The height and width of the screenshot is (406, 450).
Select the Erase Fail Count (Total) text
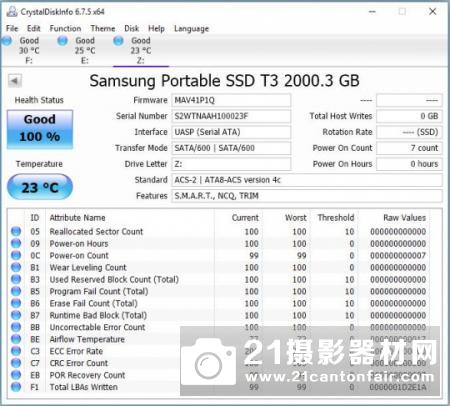click(94, 303)
